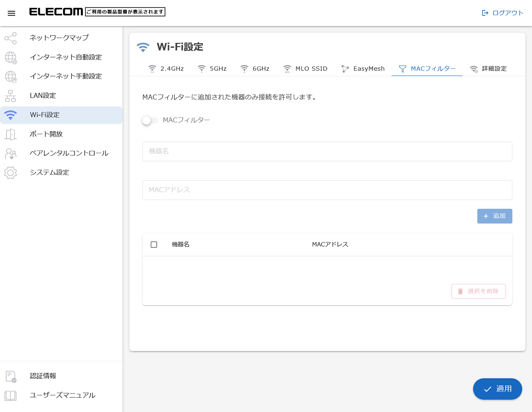
Task: Open the hamburger menu icon
Action: click(x=11, y=13)
